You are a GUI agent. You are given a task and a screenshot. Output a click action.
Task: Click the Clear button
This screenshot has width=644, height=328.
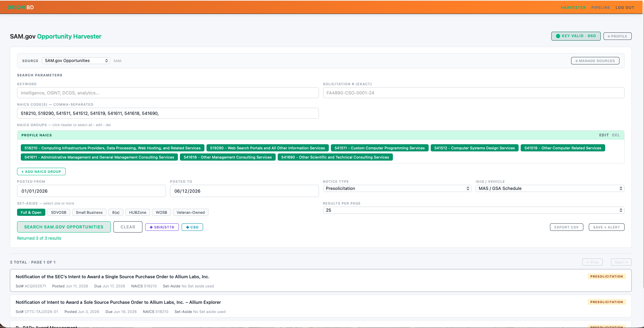[128, 227]
